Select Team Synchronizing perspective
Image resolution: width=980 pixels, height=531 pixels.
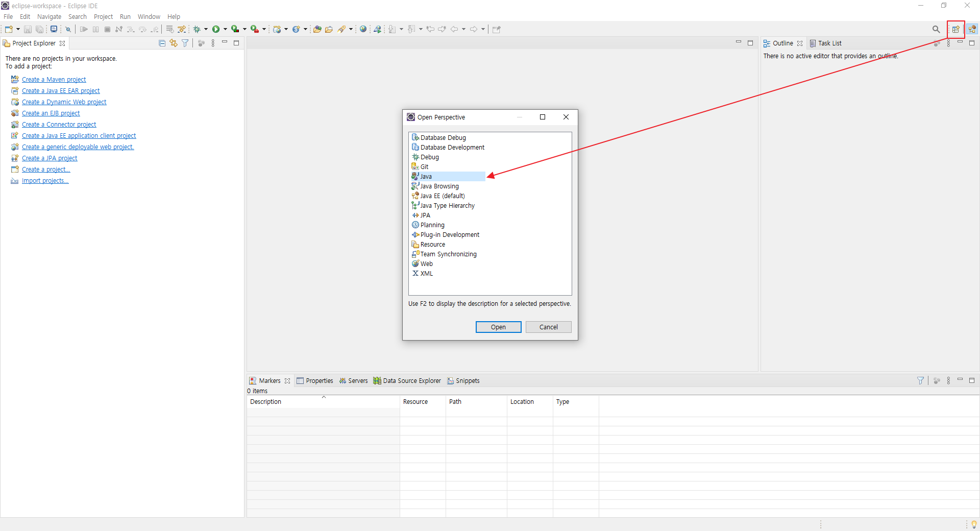[x=444, y=254]
